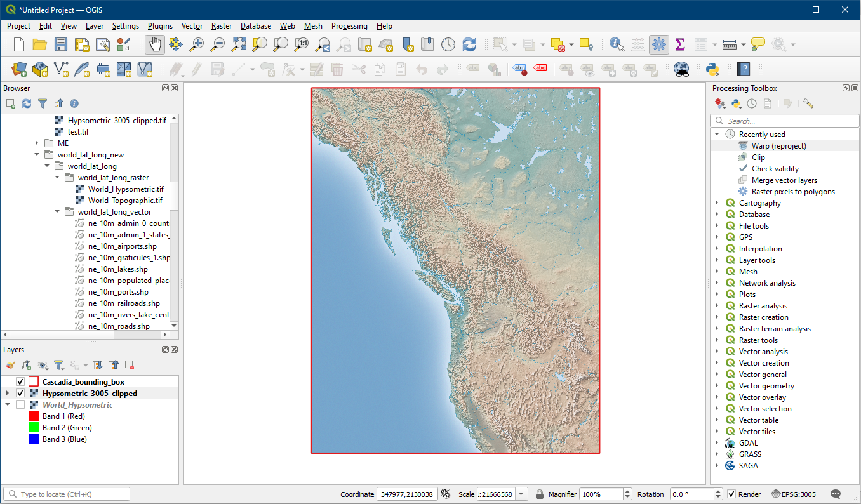Select Warp (reproject) in recently used
The width and height of the screenshot is (861, 504).
coord(778,146)
